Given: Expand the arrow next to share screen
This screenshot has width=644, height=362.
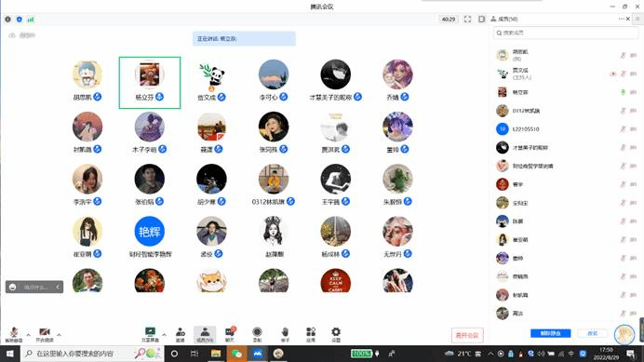Looking at the screenshot, I should click(164, 335).
